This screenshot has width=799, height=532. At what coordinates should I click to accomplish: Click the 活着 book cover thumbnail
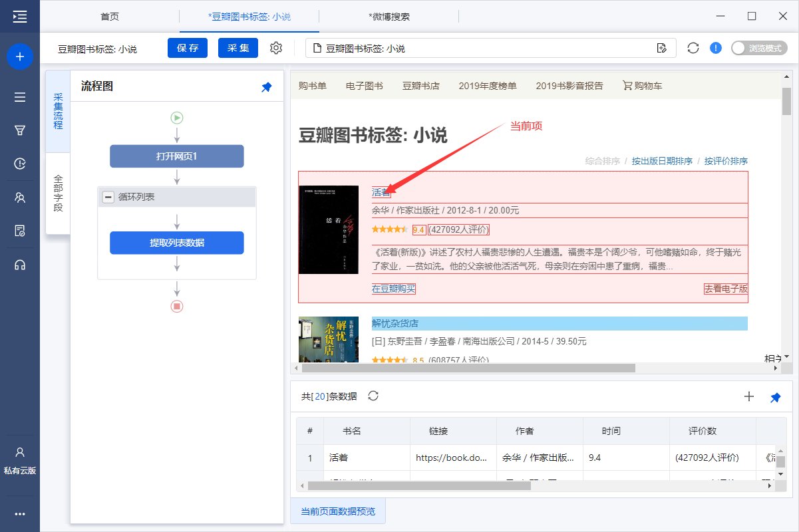pyautogui.click(x=329, y=229)
